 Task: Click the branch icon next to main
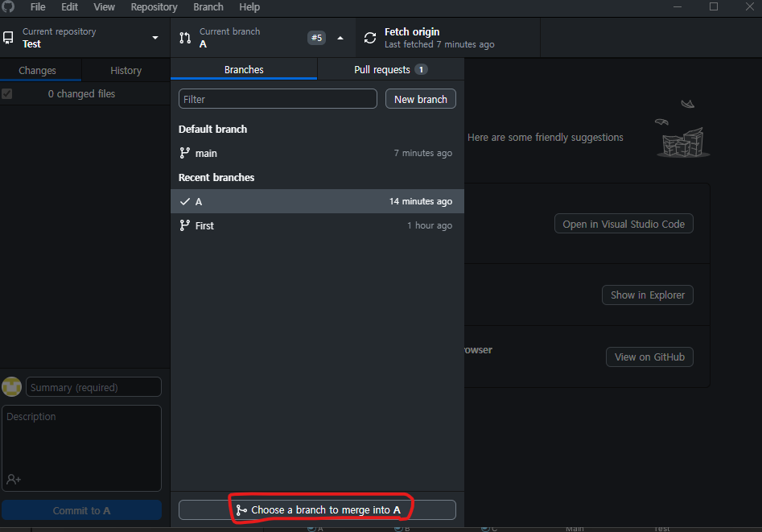[x=185, y=153]
